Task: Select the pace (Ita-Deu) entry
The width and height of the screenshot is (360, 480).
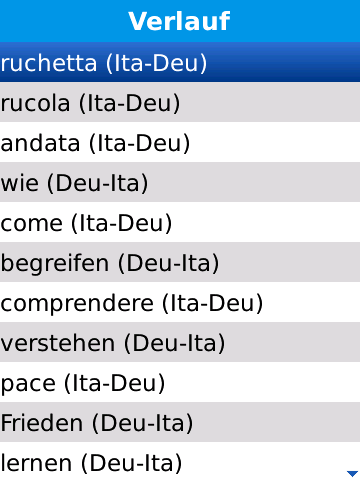Action: [180, 382]
